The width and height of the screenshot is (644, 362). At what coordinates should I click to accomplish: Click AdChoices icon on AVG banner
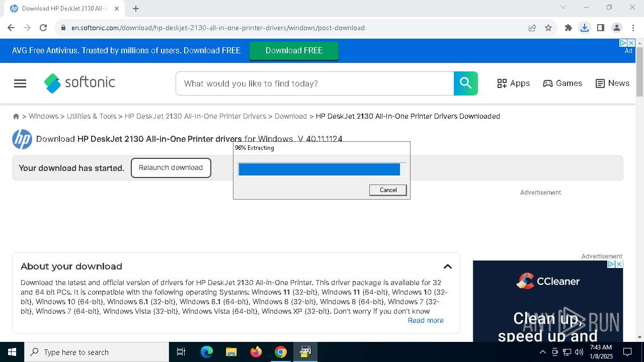tap(623, 43)
